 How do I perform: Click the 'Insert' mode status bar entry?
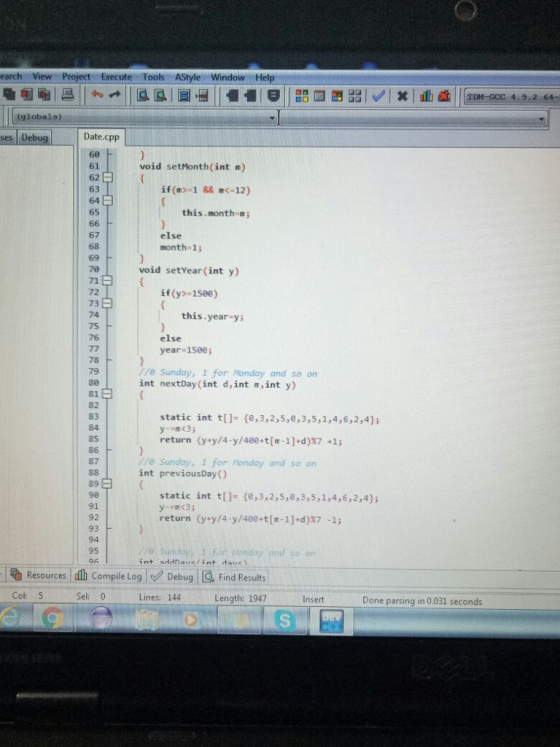[x=313, y=599]
